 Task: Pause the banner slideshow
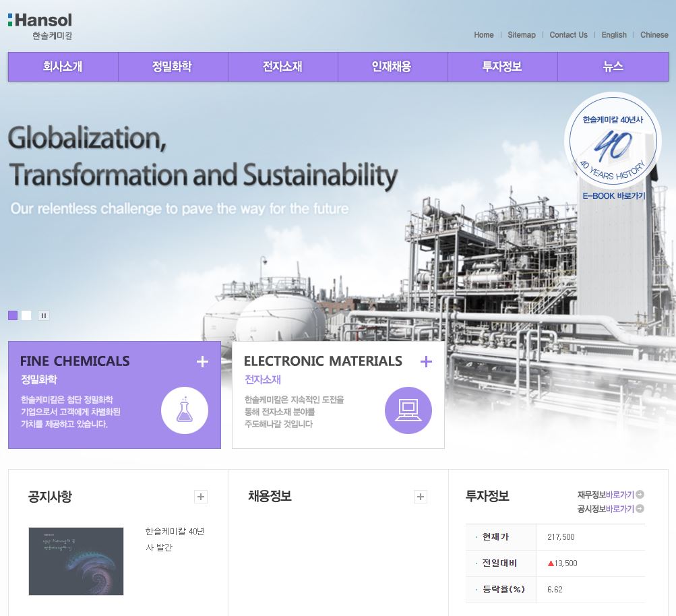[x=44, y=315]
